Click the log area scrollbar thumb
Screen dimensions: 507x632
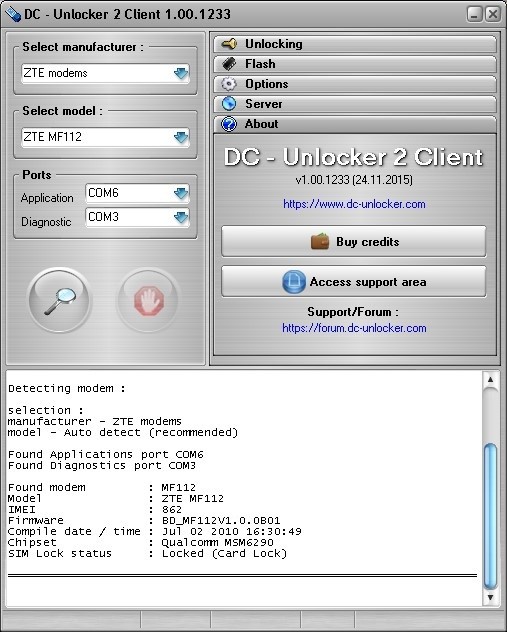click(x=490, y=517)
